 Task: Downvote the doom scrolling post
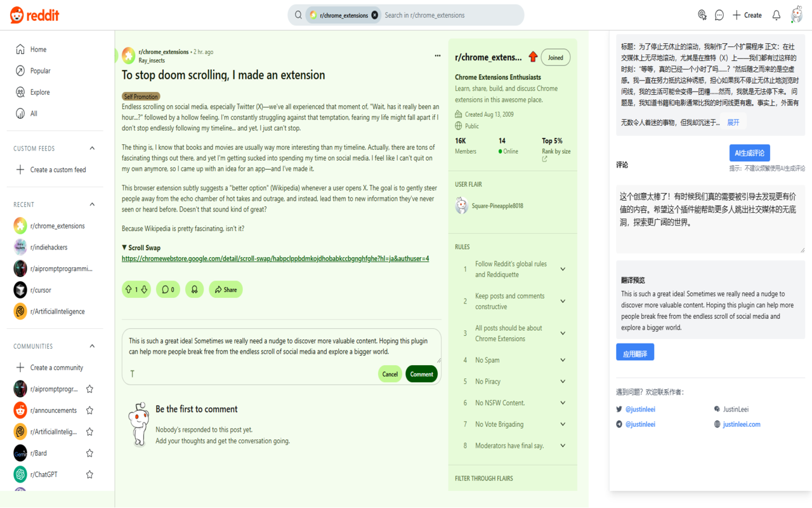pyautogui.click(x=143, y=289)
